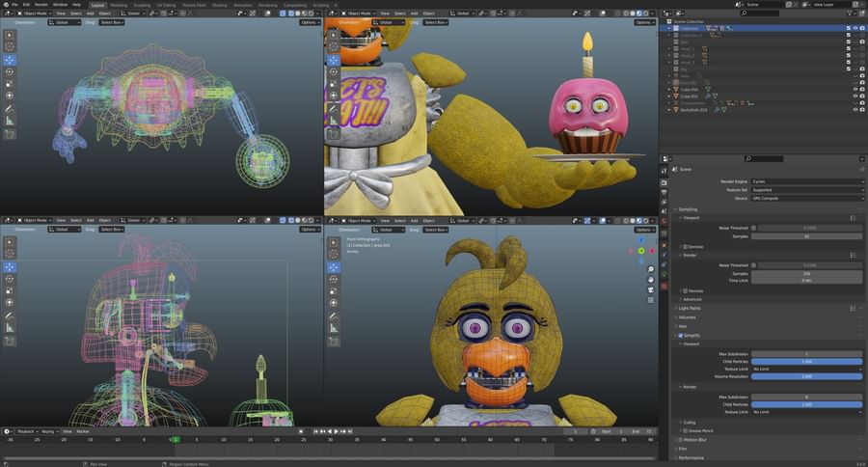Select the Cursor tool in the Chica face viewport

pos(334,255)
